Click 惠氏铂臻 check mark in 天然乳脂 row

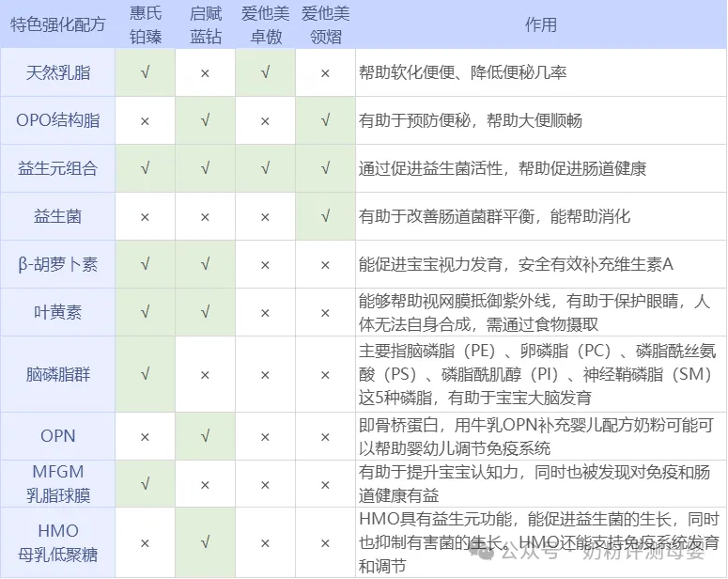click(146, 72)
